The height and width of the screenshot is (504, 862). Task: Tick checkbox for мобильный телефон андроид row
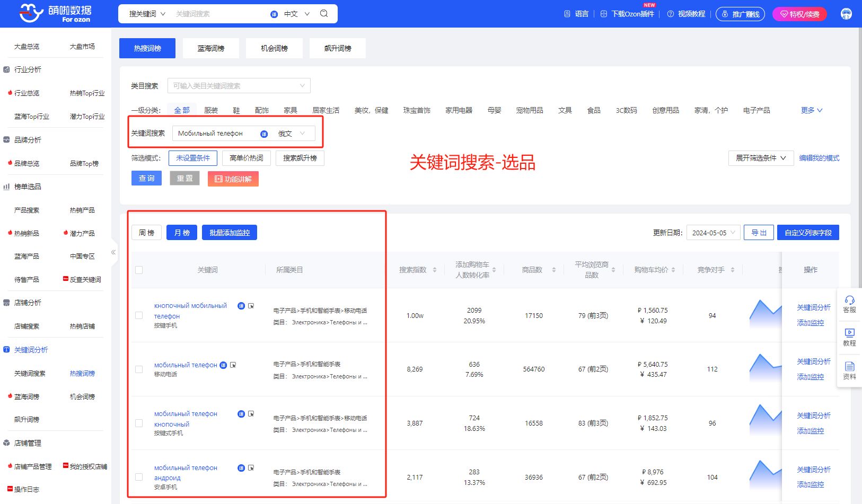click(x=139, y=477)
